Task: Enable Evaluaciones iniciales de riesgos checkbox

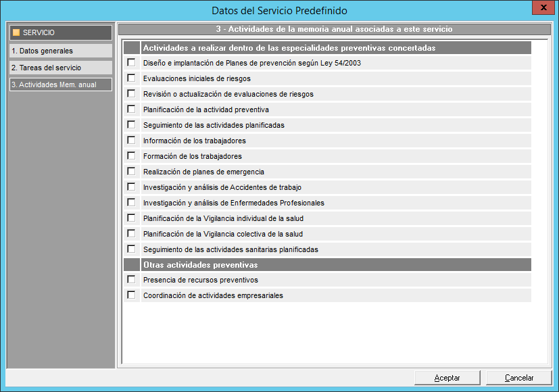Action: [131, 78]
